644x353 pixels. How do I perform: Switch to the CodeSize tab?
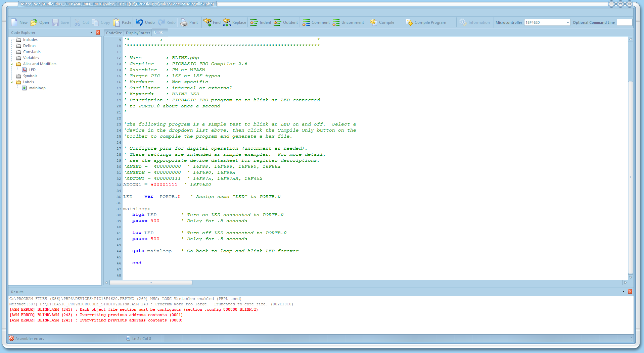(x=114, y=33)
